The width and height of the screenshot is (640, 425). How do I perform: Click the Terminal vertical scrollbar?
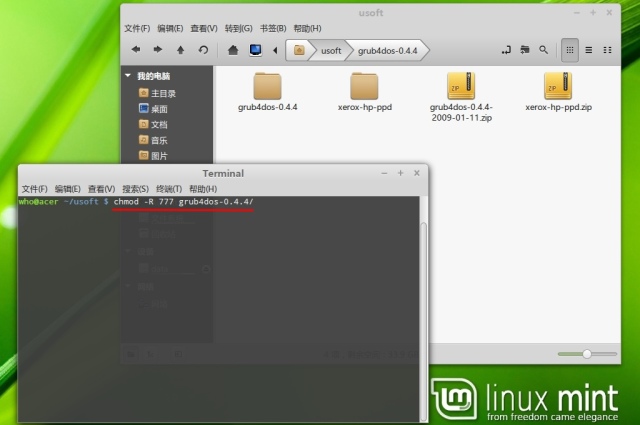point(424,322)
